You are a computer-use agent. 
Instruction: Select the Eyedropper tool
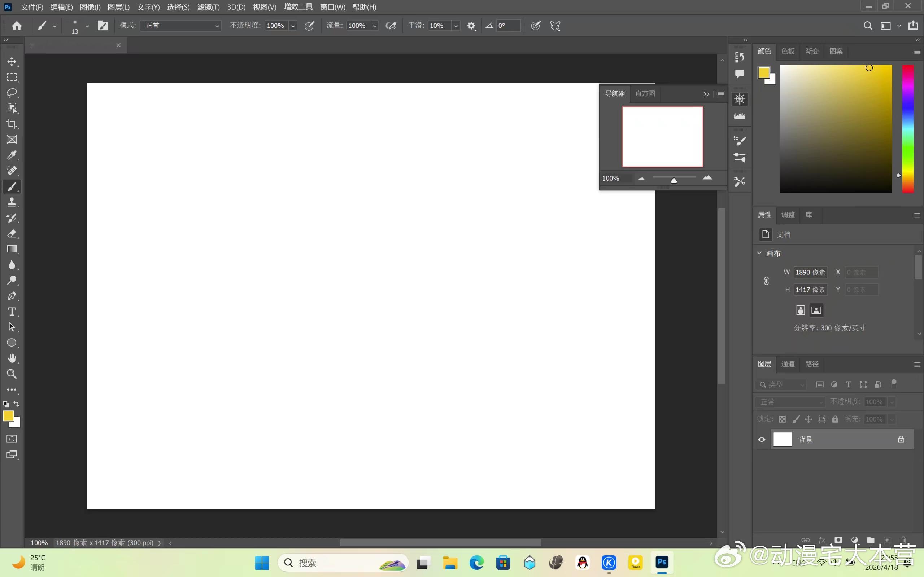coord(12,155)
